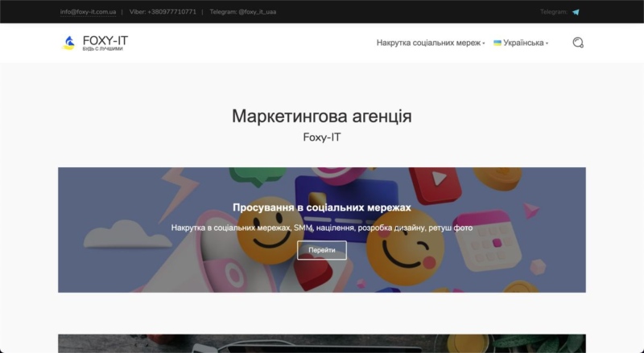Viewport: 644px width, 353px height.
Task: Open the Українська language selector
Action: 523,43
